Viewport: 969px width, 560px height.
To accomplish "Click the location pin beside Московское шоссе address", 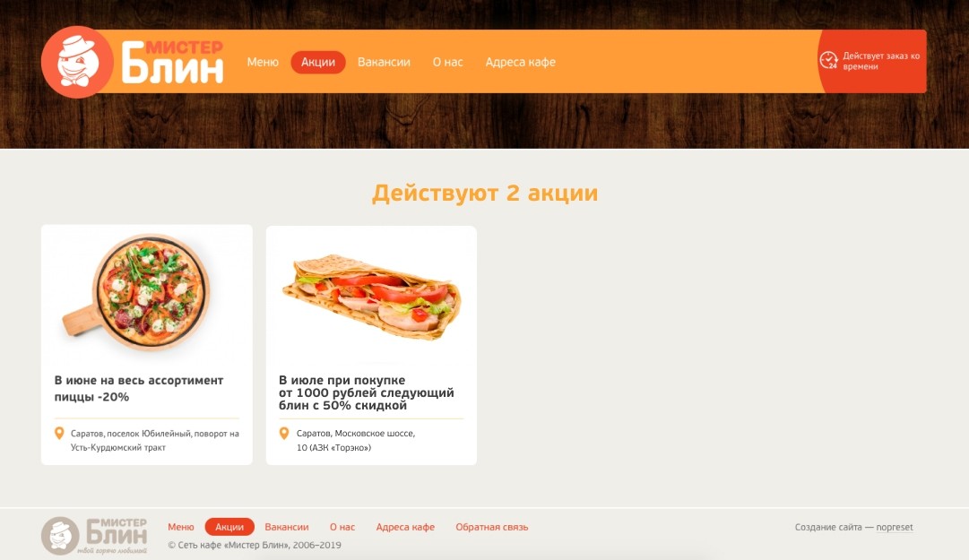I will tap(284, 434).
